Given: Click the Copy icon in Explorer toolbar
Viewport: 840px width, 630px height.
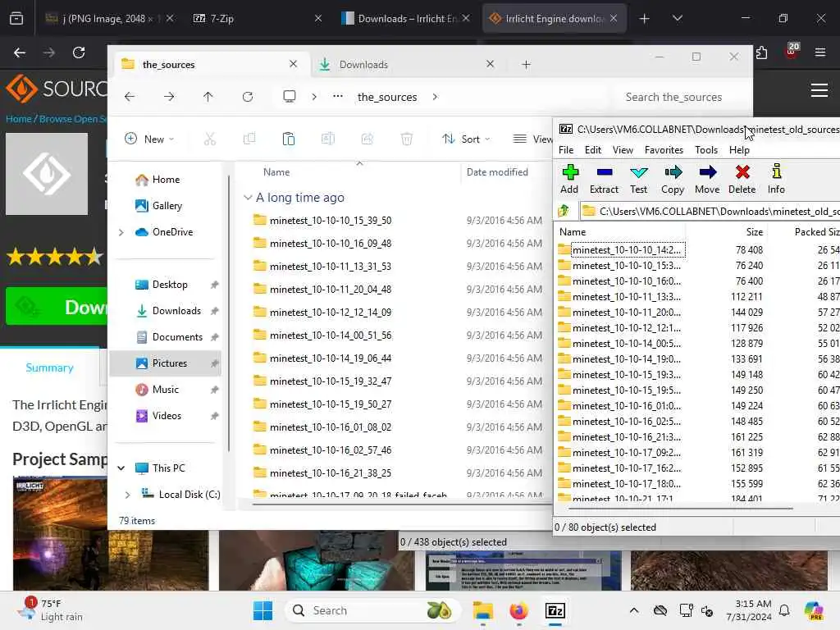Looking at the screenshot, I should coord(249,139).
